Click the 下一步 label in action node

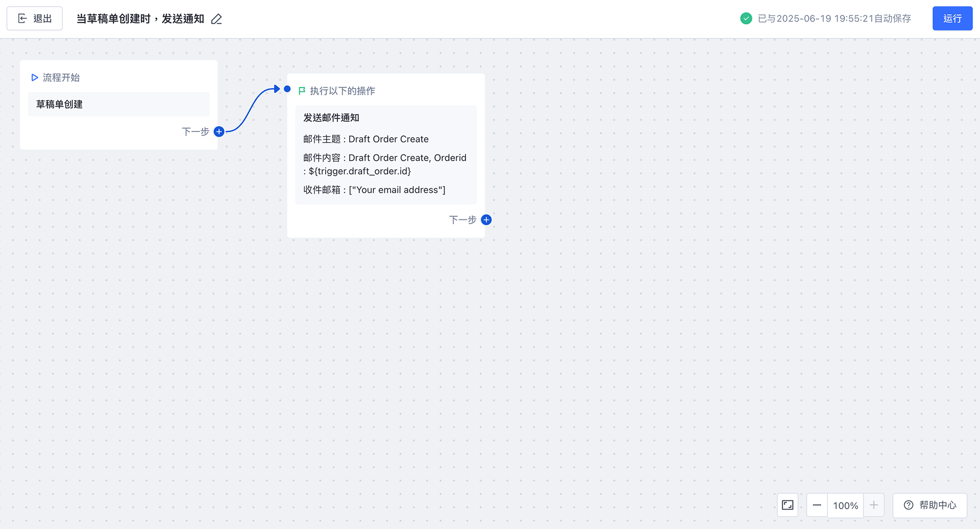(x=463, y=220)
